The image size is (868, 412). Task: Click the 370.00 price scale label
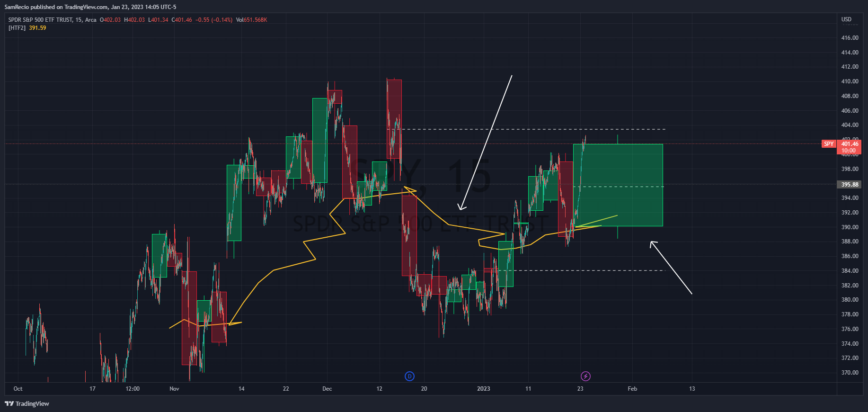[850, 373]
